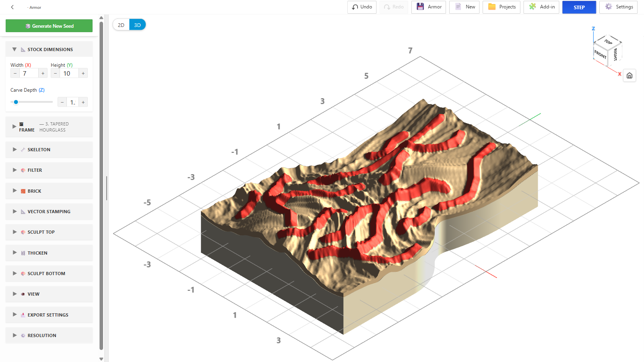Switch to the 3D view
This screenshot has height=362, width=644.
click(137, 25)
